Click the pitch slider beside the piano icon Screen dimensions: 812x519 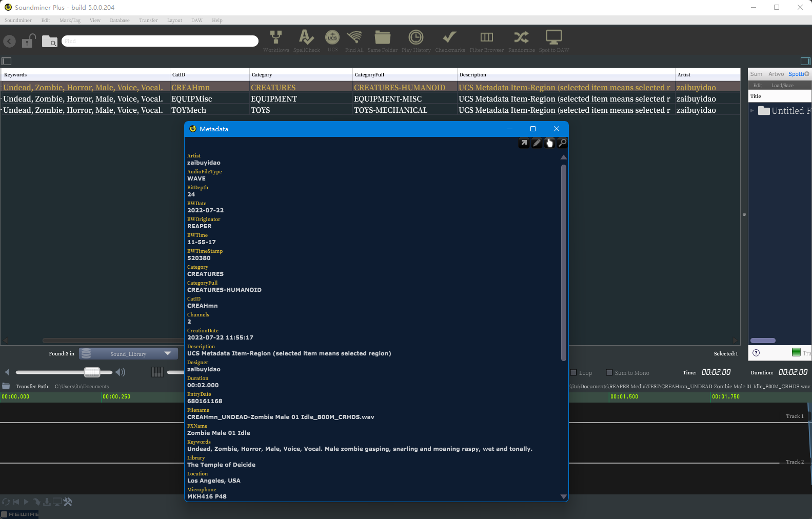(175, 372)
